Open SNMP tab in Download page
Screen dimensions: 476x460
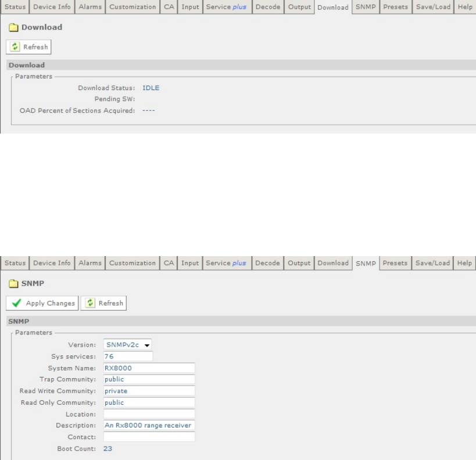[x=366, y=6]
